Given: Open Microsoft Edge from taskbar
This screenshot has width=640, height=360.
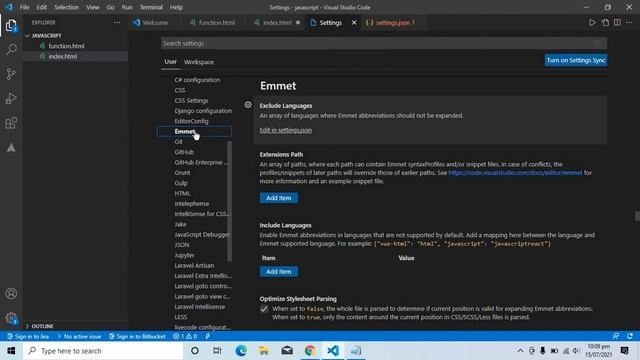Looking at the screenshot, I should pos(241,351).
